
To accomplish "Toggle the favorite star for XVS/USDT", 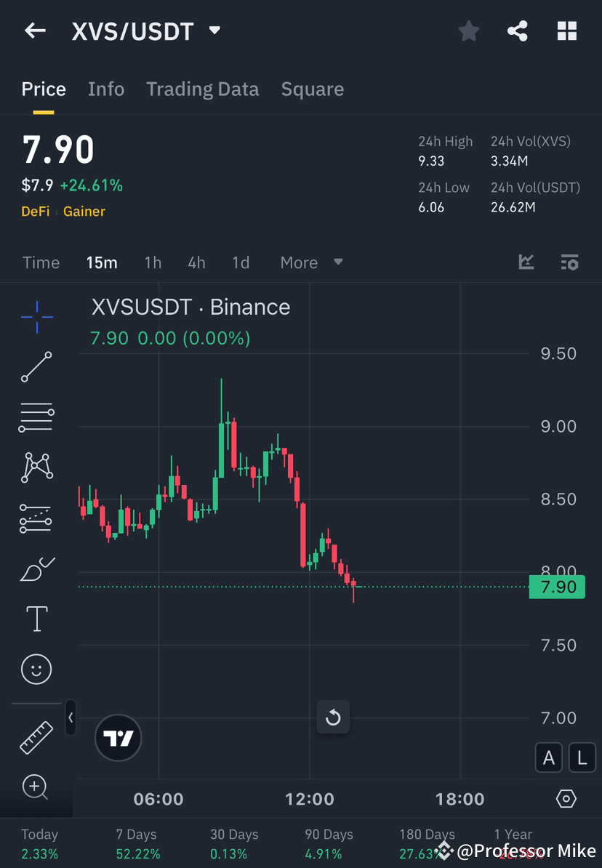I will 468,31.
